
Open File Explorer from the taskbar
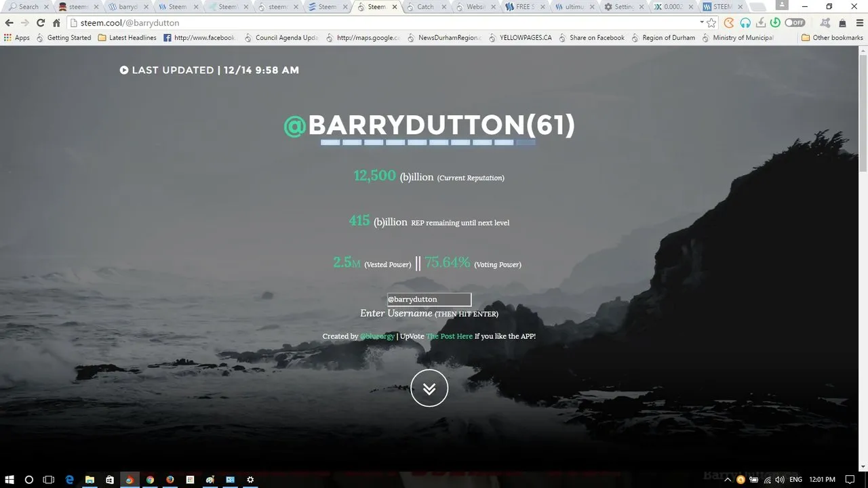90,479
